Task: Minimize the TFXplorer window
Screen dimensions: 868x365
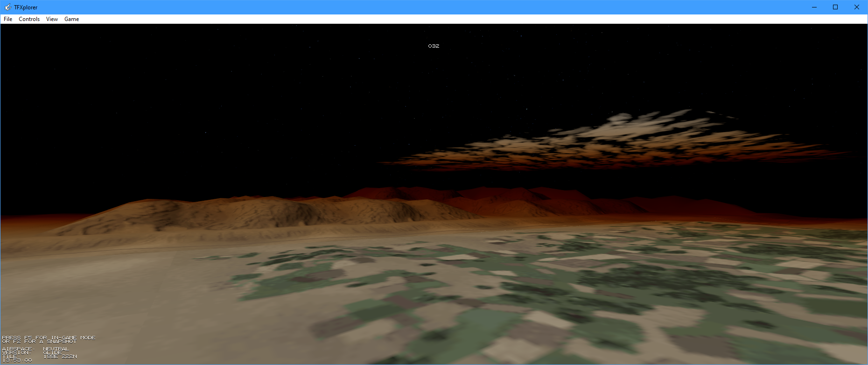Action: coord(814,7)
